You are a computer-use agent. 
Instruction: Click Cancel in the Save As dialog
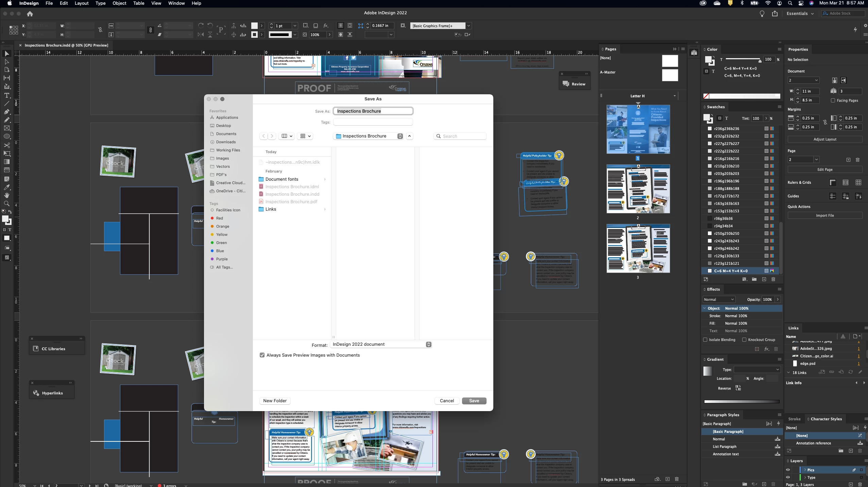[x=446, y=401]
